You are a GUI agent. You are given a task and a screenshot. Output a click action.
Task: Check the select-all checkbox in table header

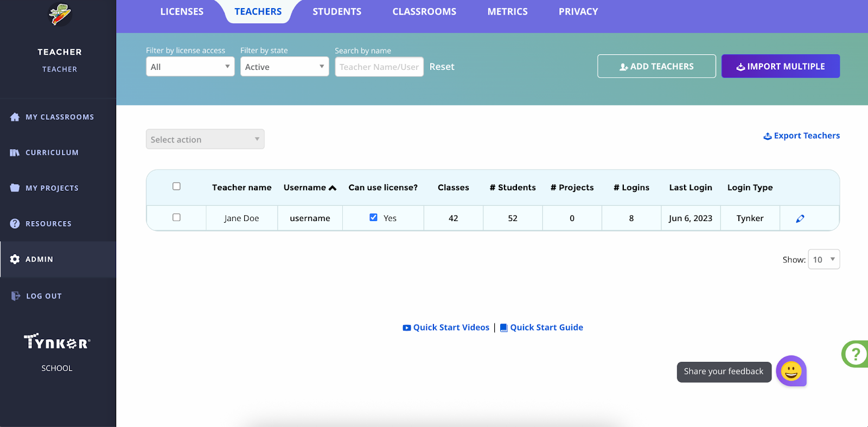pyautogui.click(x=176, y=186)
